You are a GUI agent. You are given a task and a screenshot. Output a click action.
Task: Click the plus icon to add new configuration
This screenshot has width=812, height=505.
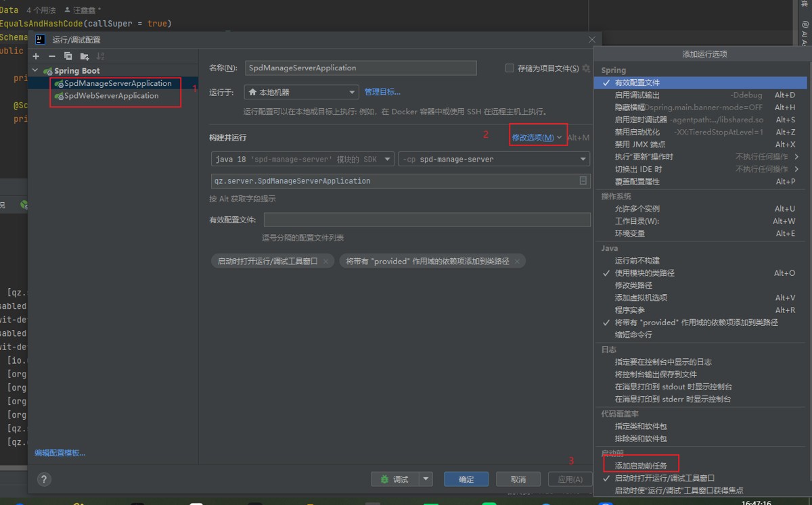37,56
